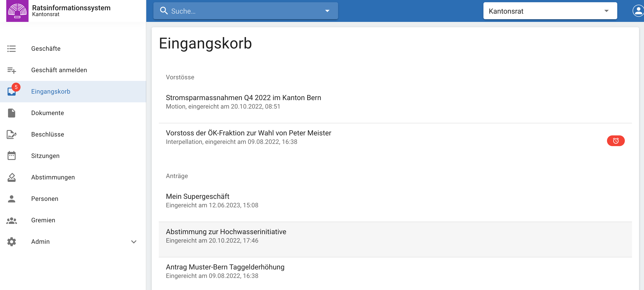
Task: Click the Abstimmungen ballot icon
Action: 12,177
